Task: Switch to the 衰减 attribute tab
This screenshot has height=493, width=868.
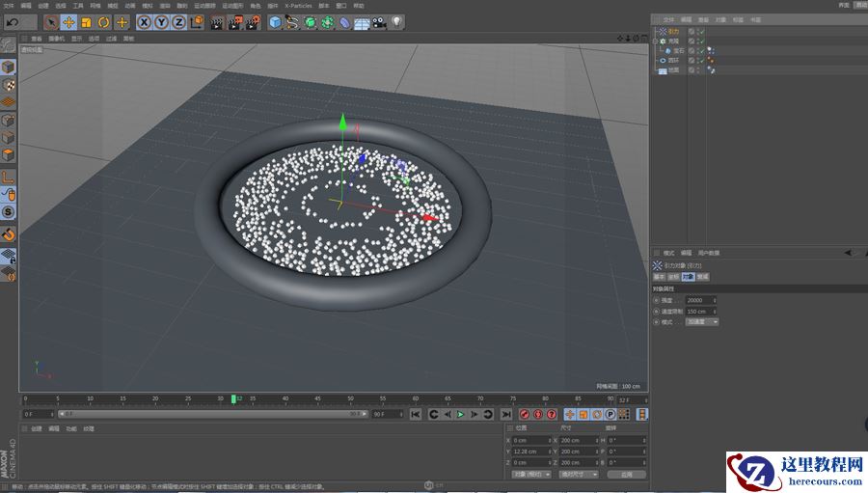Action: point(702,277)
